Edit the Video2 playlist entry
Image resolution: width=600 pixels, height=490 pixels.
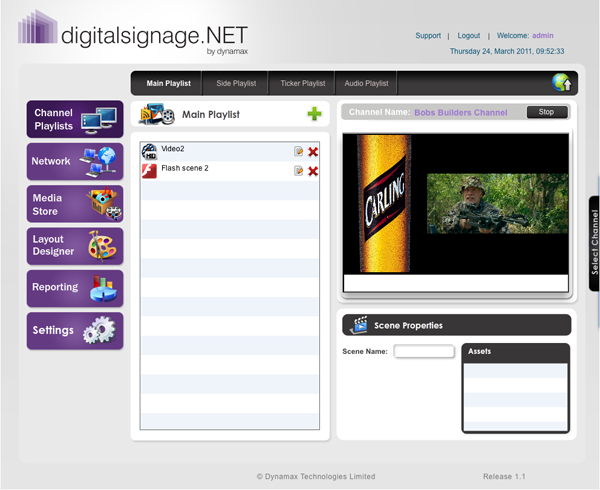[x=298, y=151]
